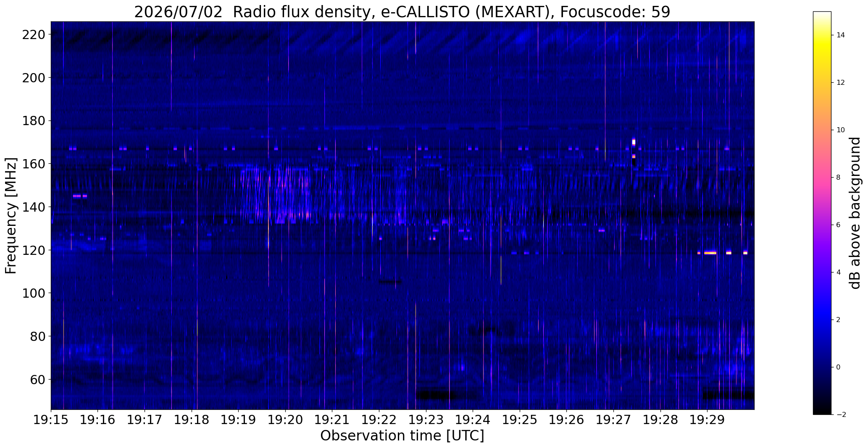Click the dark dash near 105 MHz at 19:22
Image resolution: width=868 pixels, height=448 pixels.
[x=390, y=282]
